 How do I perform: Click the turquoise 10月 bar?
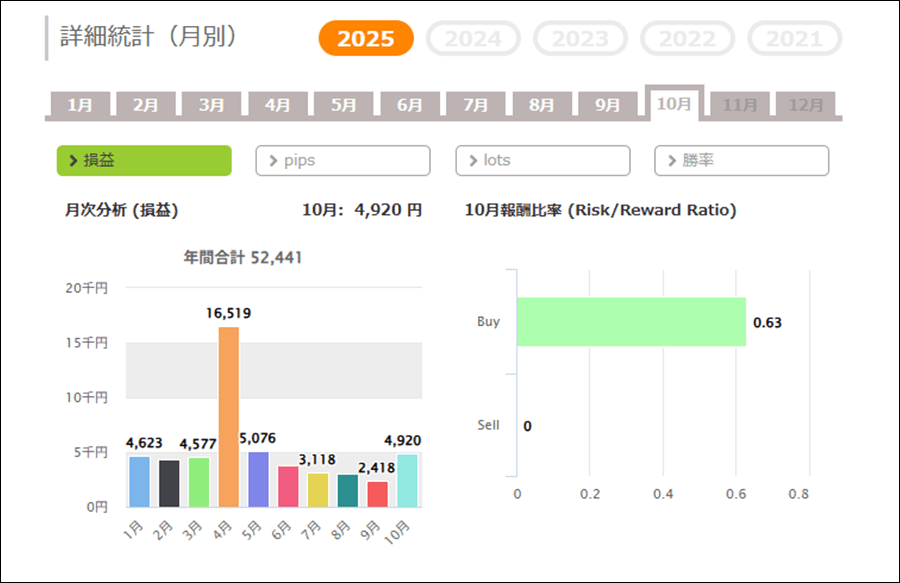tap(407, 481)
